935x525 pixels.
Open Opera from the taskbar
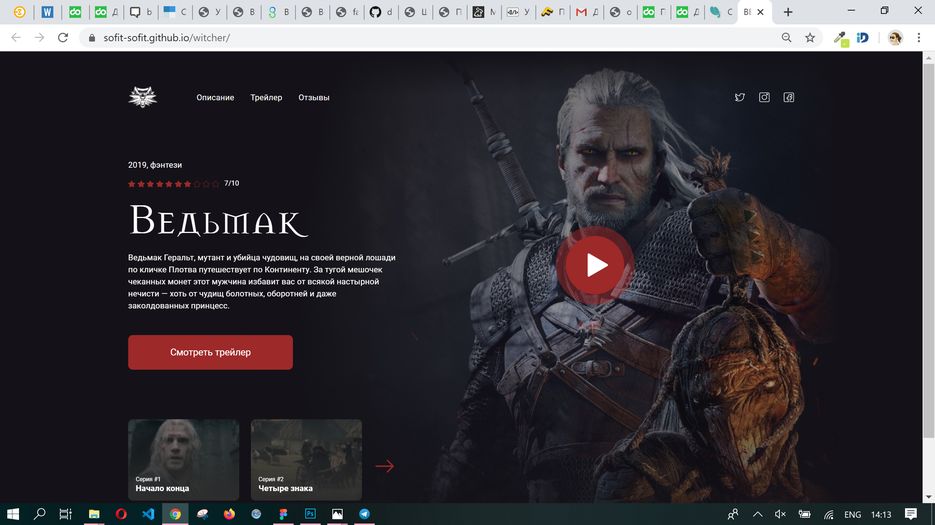coord(121,514)
